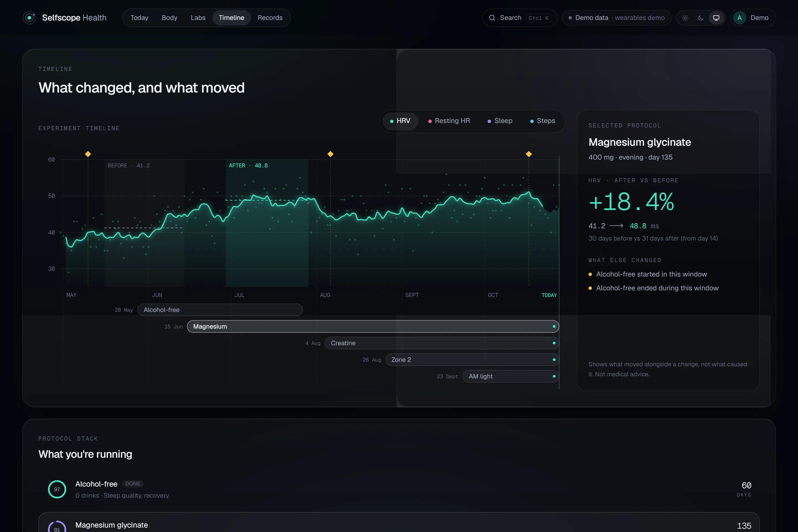Switch to light theme sun icon

685,18
